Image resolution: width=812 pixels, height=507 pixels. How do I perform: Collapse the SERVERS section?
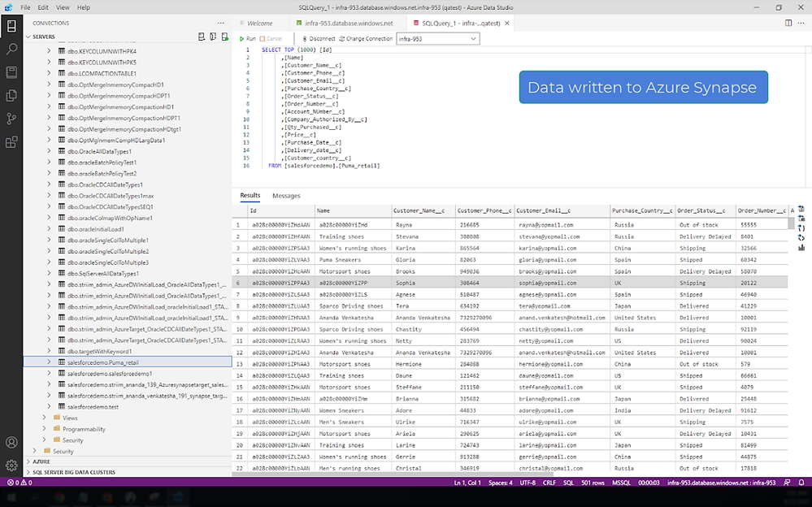click(28, 37)
